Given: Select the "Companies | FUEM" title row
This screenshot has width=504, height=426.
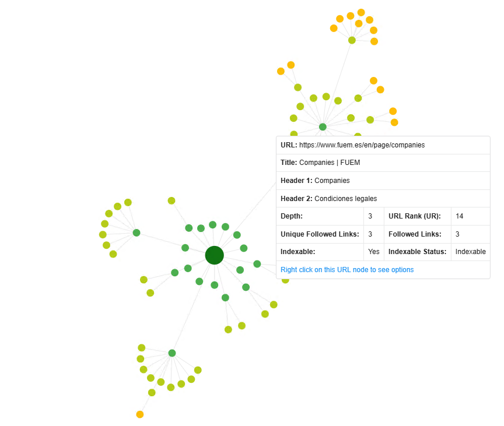Looking at the screenshot, I should point(383,163).
